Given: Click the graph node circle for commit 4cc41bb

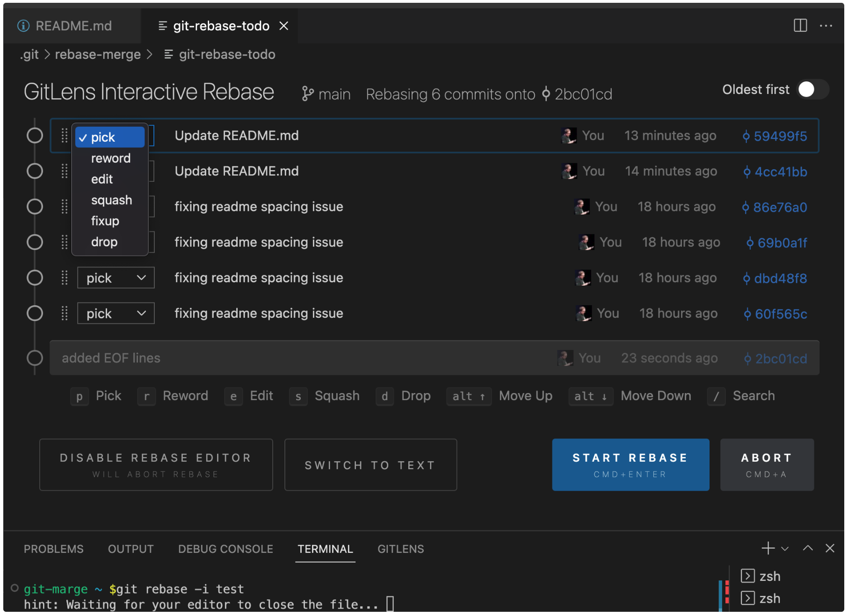Looking at the screenshot, I should (35, 171).
